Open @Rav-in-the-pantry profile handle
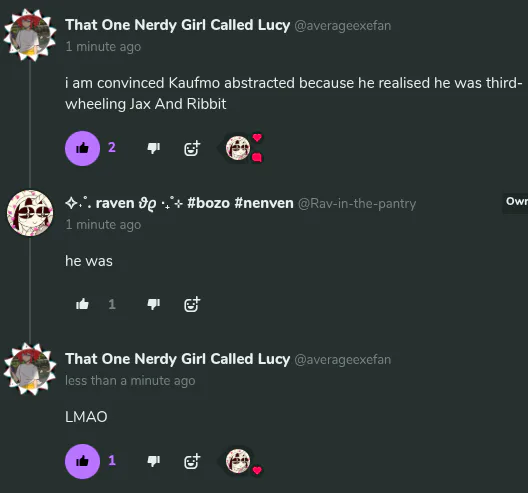 tap(357, 203)
